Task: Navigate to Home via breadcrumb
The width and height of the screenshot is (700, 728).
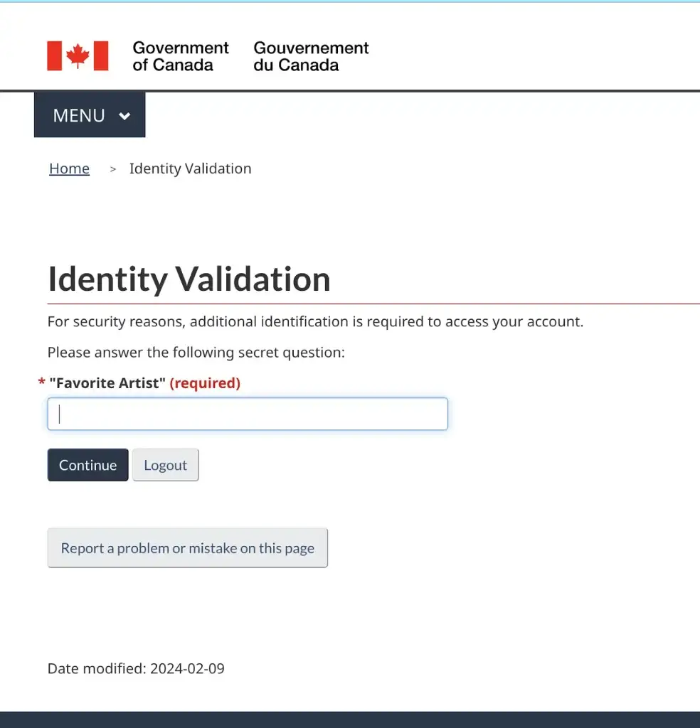Action: coord(69,168)
